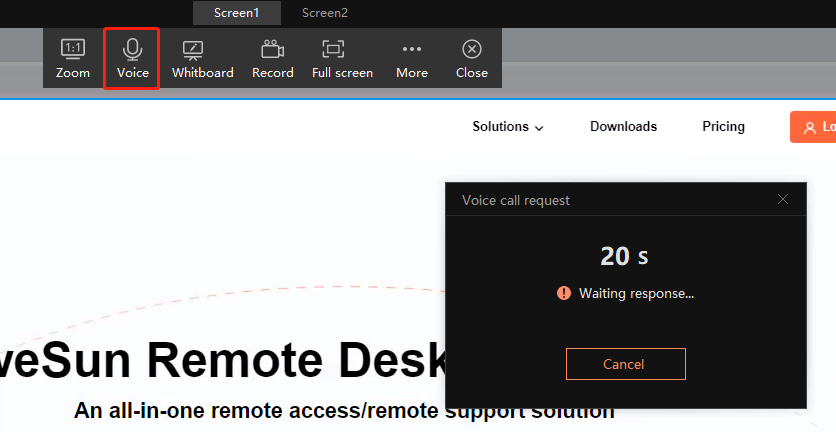Click the chevron arrow next to Solutions
The width and height of the screenshot is (836, 432).
[539, 128]
